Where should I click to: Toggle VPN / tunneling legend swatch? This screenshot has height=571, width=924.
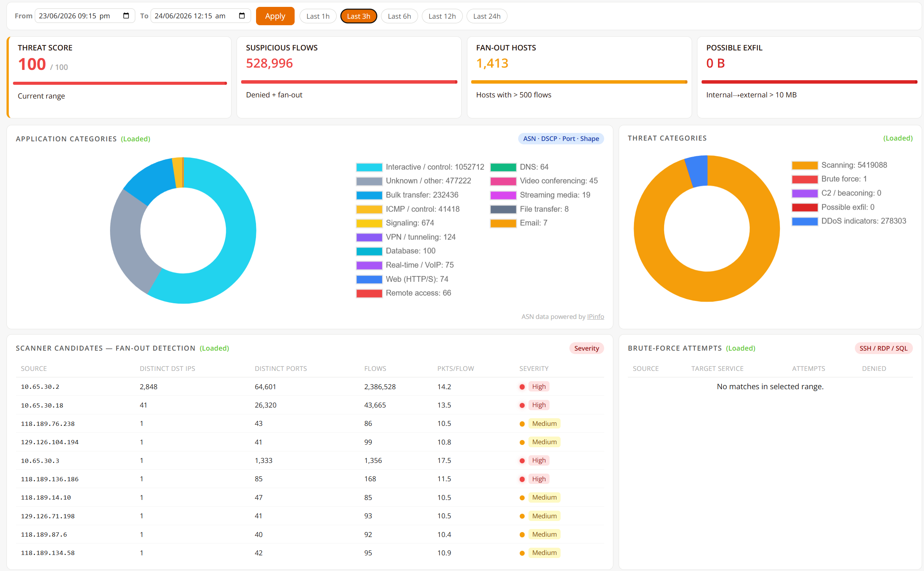(369, 237)
